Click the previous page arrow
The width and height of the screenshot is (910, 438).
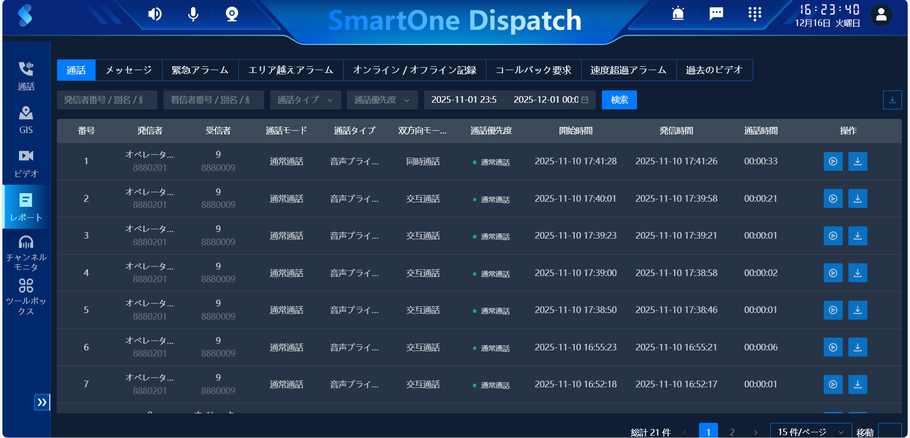point(684,432)
